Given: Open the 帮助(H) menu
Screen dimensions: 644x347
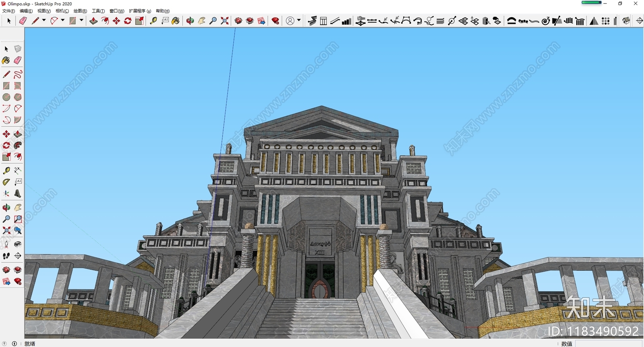Looking at the screenshot, I should [163, 11].
